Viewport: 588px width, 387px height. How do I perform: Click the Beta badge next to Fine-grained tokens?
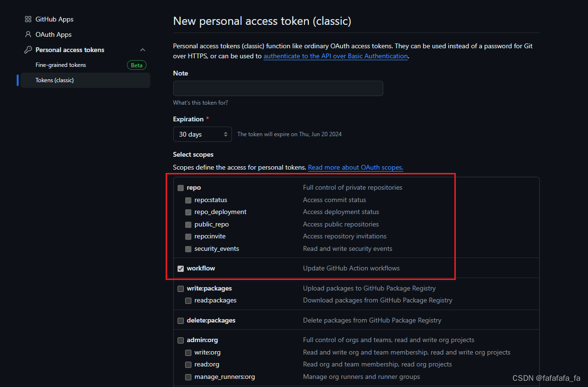point(136,65)
